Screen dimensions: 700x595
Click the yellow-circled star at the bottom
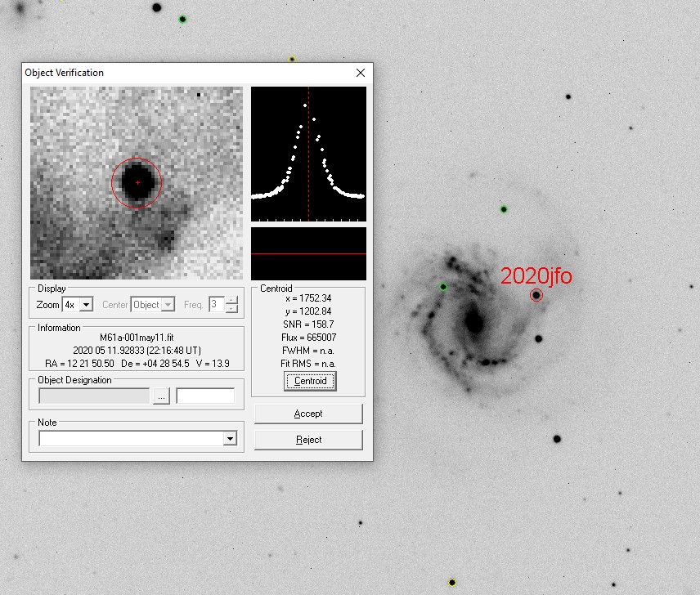(452, 583)
